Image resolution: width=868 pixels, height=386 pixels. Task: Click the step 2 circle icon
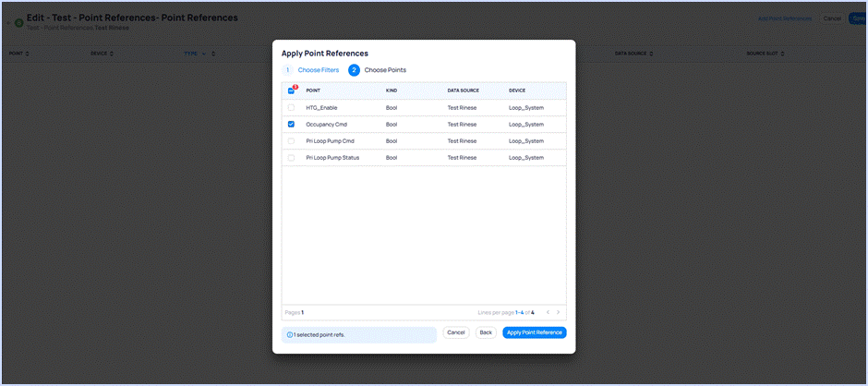355,70
